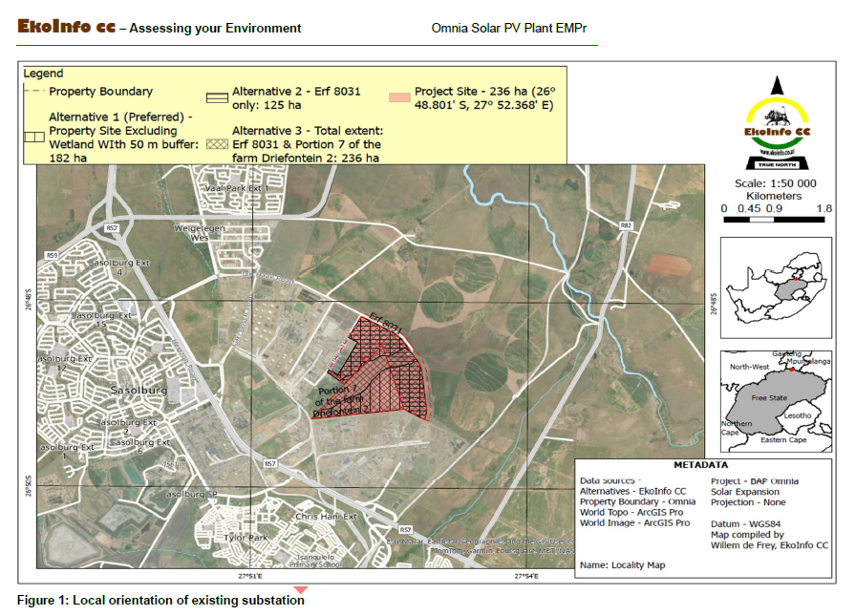
Task: Click the R59 road marker on map
Action: [52, 255]
